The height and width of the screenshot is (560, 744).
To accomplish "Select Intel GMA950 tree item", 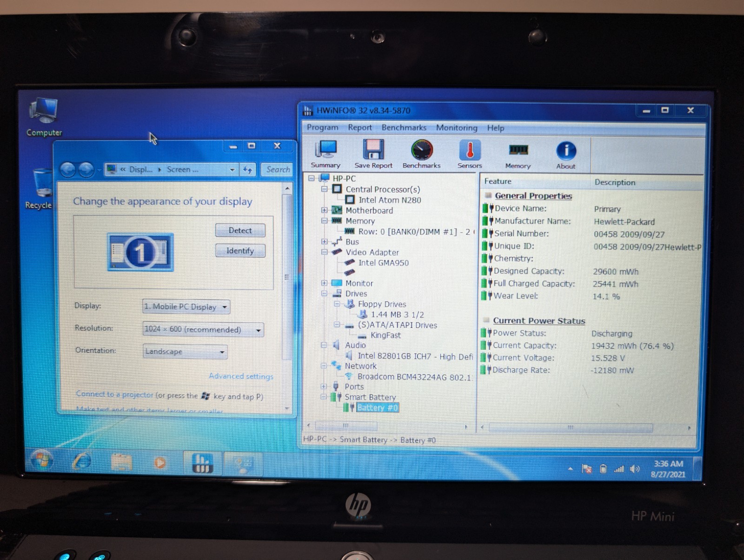I will tap(383, 262).
